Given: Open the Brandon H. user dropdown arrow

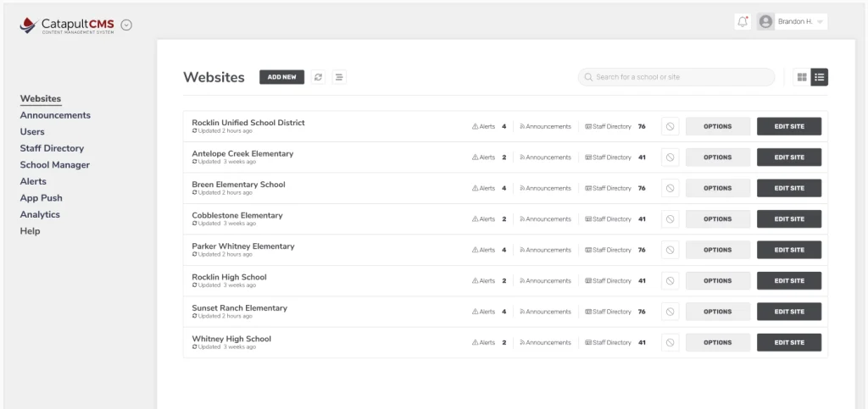Looking at the screenshot, I should [x=820, y=22].
